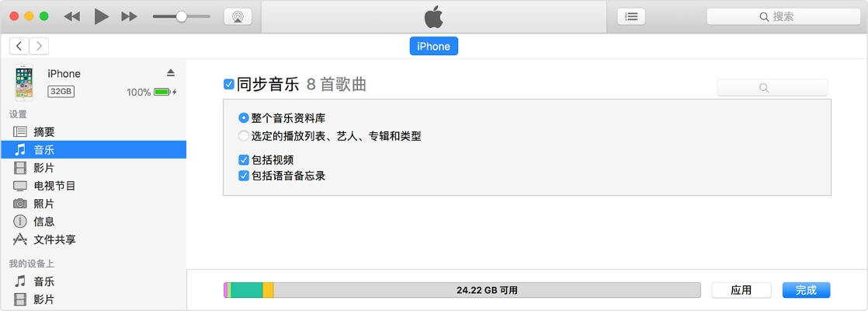Click the 完成 button
868x311 pixels.
coord(806,290)
